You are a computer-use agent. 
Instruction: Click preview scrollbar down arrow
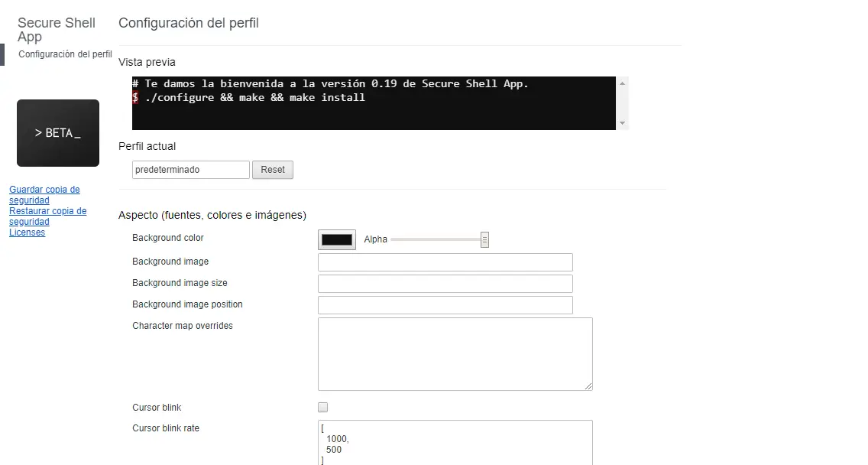point(622,123)
